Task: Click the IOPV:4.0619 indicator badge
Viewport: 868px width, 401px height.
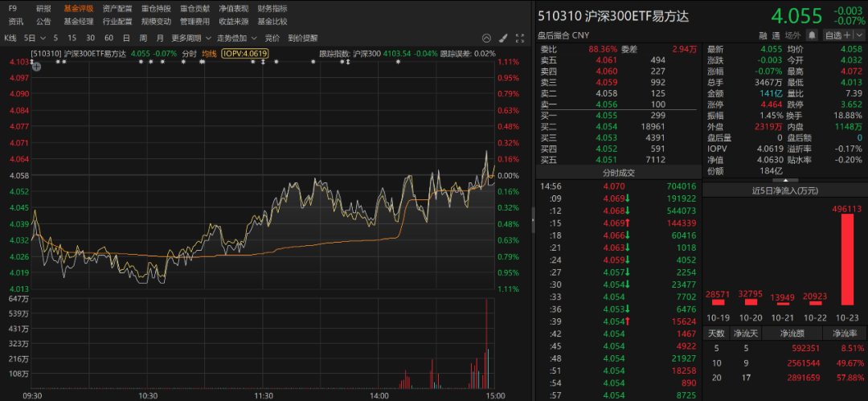Action: pos(244,54)
